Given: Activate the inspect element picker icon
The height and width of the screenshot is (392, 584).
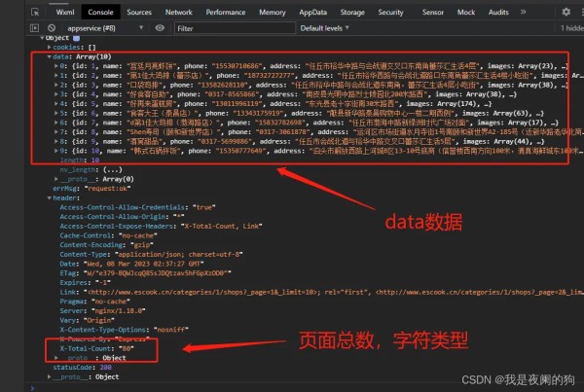Looking at the screenshot, I should (35, 13).
